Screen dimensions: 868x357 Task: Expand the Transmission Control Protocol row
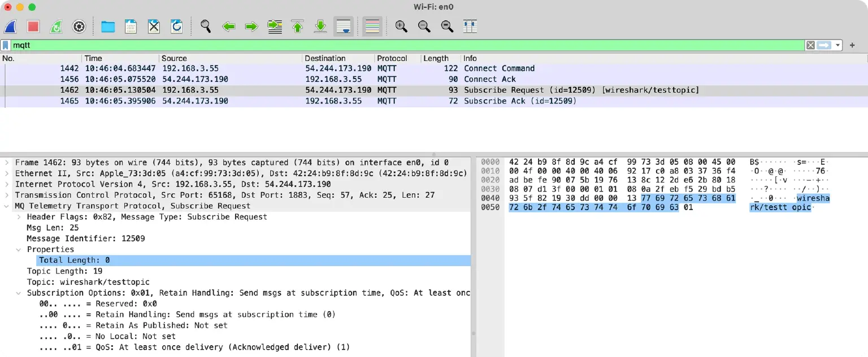[7, 195]
